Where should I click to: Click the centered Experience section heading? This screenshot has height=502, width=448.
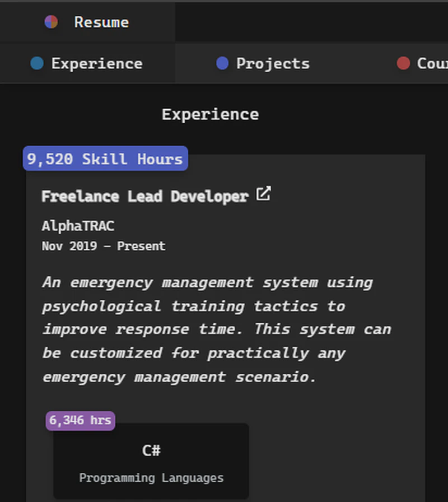tap(210, 114)
